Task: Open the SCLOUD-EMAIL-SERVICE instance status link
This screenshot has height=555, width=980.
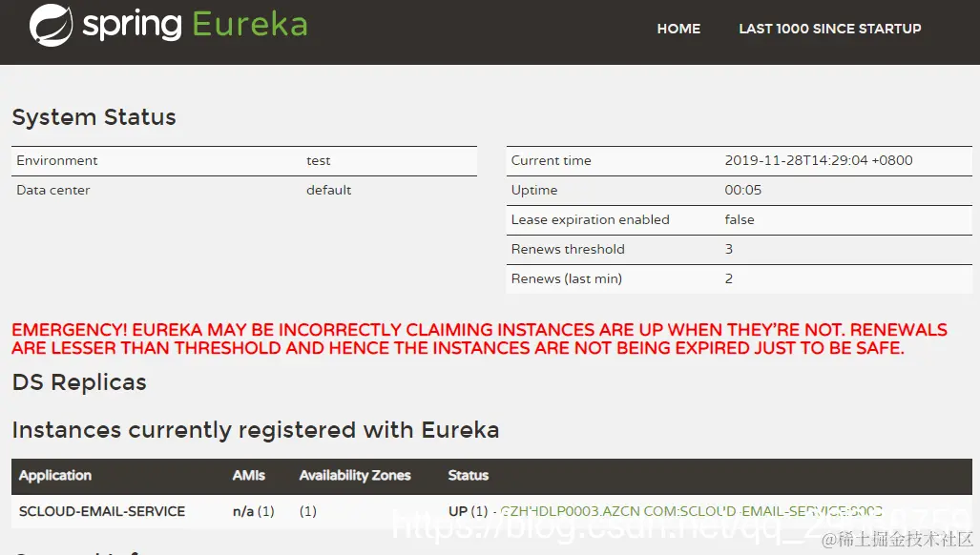Action: pos(691,511)
